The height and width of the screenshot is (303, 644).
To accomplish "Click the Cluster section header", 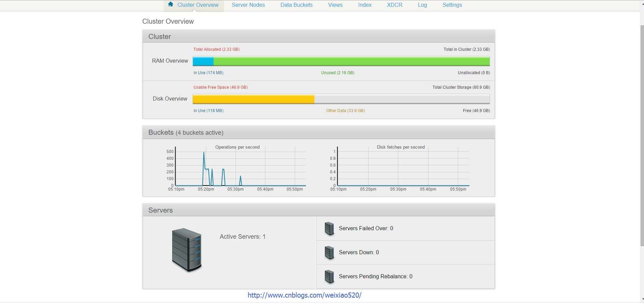I will coord(318,36).
